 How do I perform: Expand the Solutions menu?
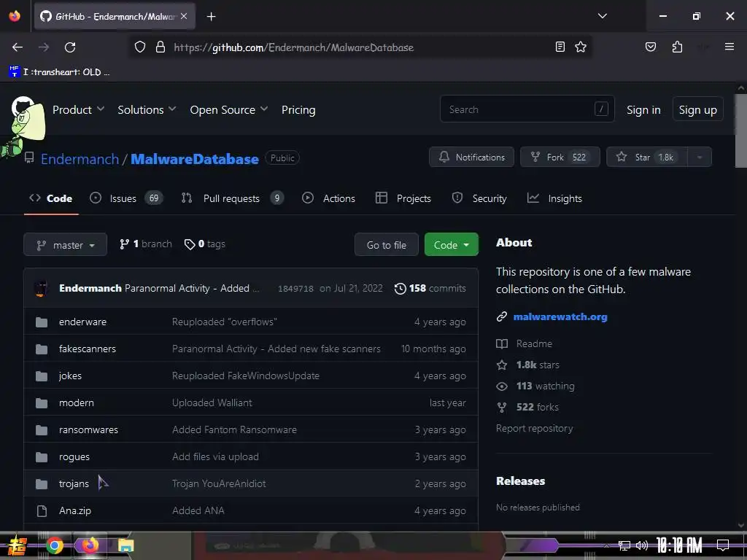click(x=147, y=109)
